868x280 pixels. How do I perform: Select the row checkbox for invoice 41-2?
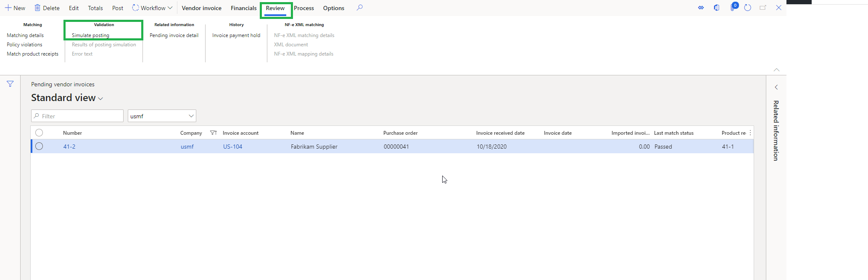click(x=39, y=147)
